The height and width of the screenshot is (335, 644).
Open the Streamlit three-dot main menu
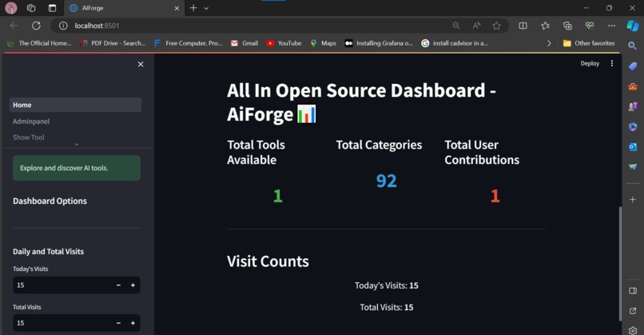pyautogui.click(x=612, y=63)
